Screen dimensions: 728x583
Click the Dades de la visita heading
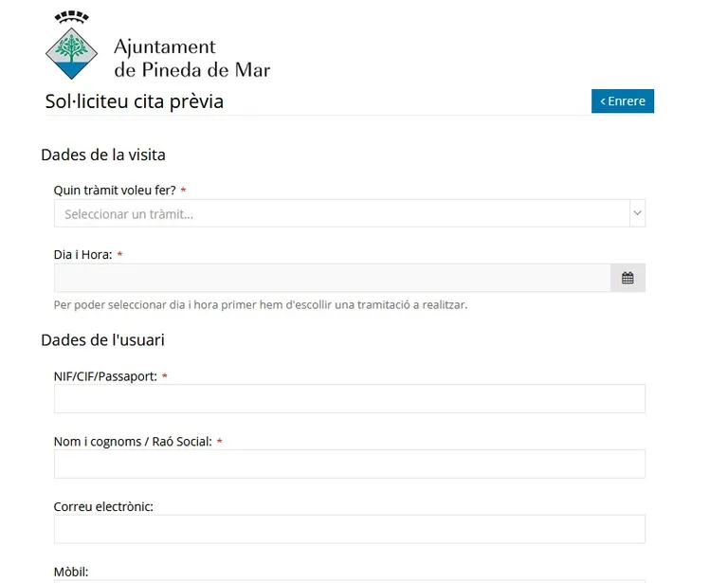103,155
